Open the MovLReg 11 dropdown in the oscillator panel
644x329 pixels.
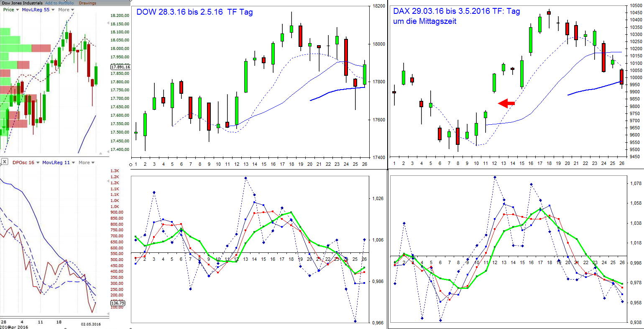click(56, 162)
